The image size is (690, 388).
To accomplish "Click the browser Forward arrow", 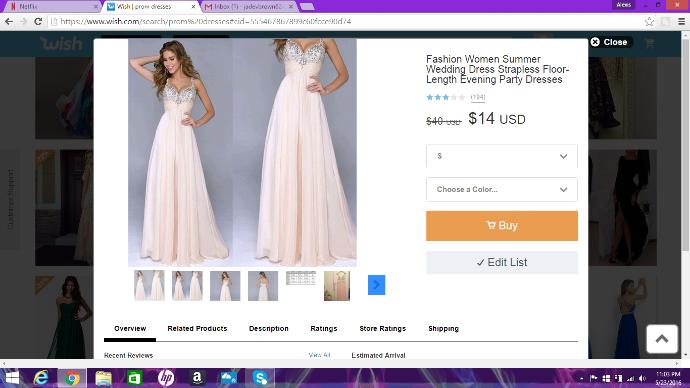I will 23,21.
